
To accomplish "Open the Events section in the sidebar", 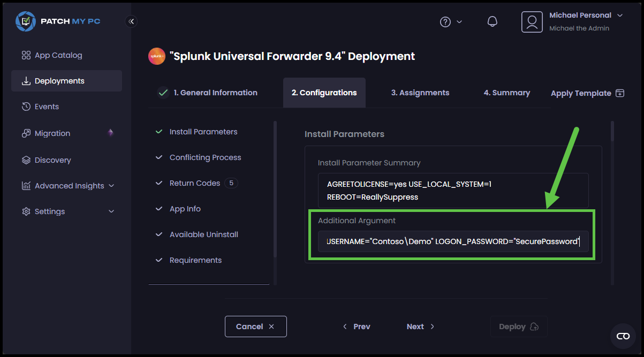I will (47, 106).
